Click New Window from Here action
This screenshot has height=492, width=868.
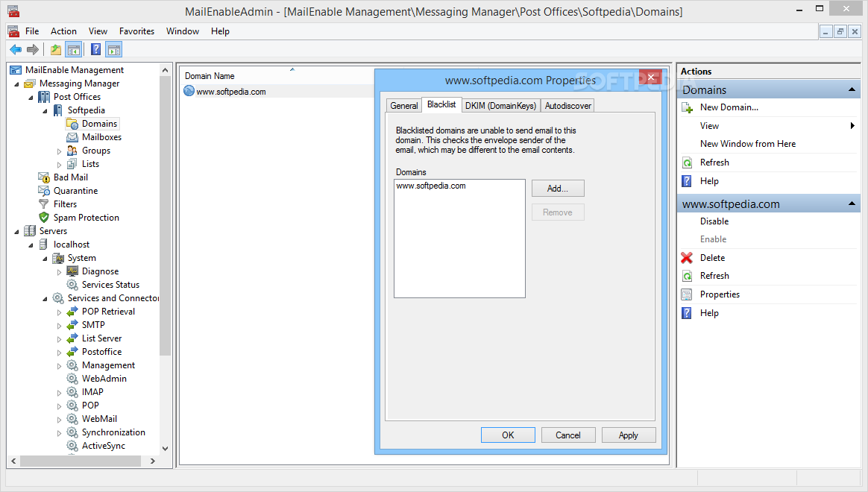click(x=747, y=144)
